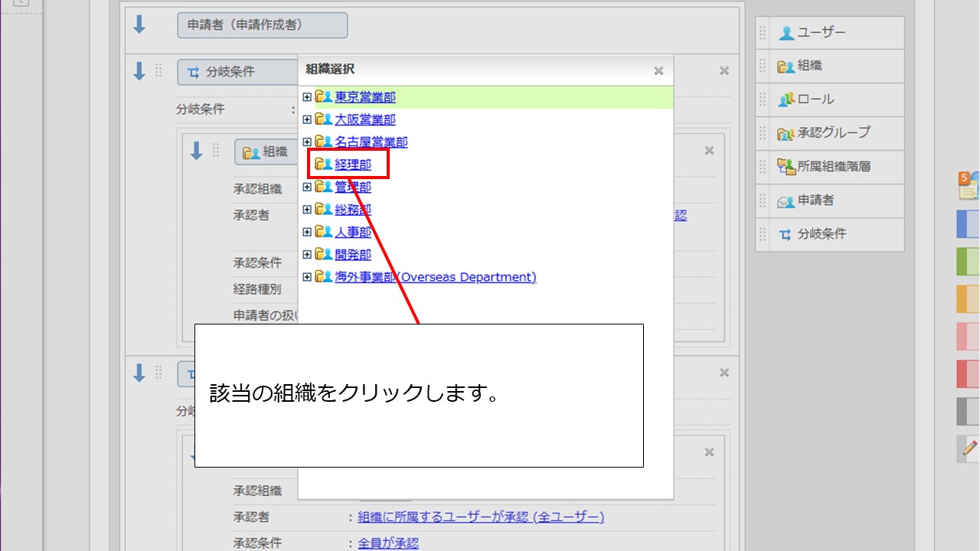This screenshot has height=551, width=980.
Task: Click the ロール role icon
Action: pos(786,99)
